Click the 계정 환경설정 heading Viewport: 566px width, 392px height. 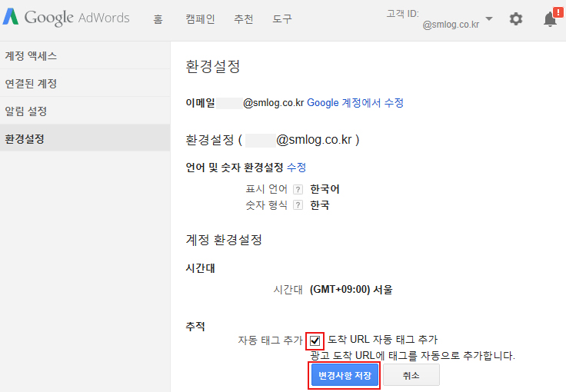pyautogui.click(x=224, y=240)
